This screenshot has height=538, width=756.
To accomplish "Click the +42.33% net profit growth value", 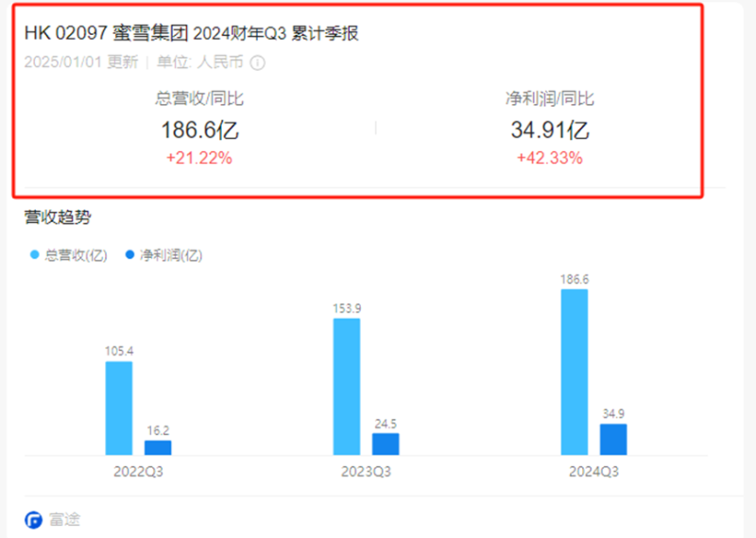I will 549,158.
